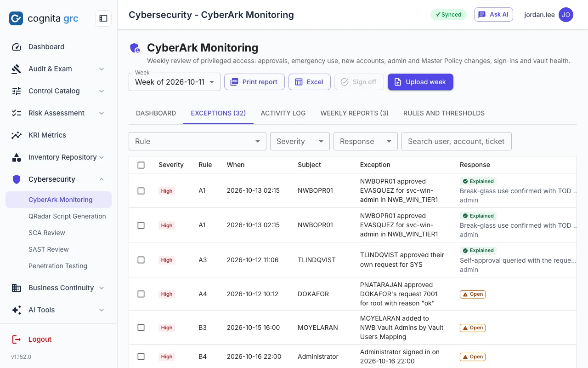Click the Dashboard gauge icon in sidebar
Image resolution: width=588 pixels, height=368 pixels.
point(17,47)
